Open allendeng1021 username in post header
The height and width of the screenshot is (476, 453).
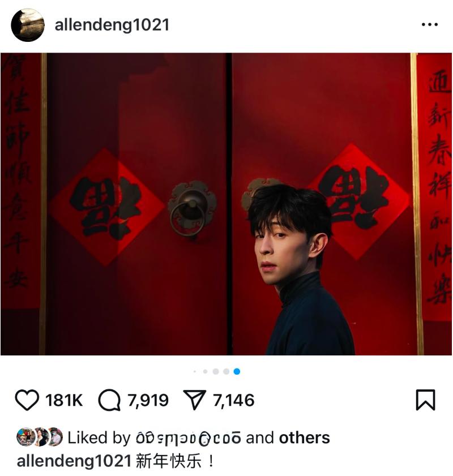(x=112, y=25)
